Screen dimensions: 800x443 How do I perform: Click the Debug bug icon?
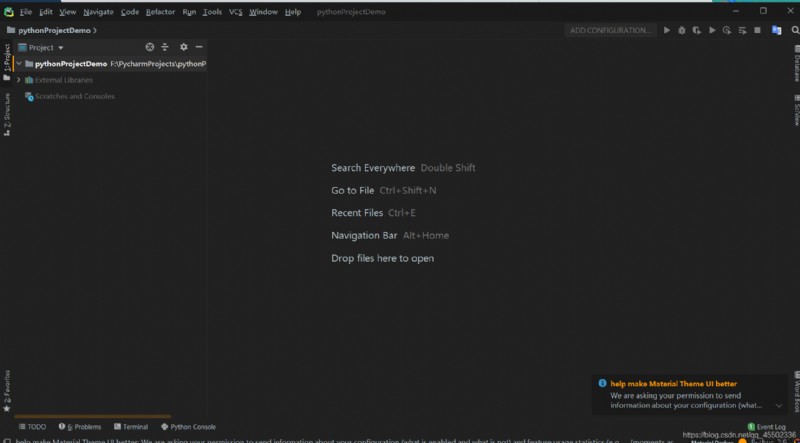click(x=682, y=30)
